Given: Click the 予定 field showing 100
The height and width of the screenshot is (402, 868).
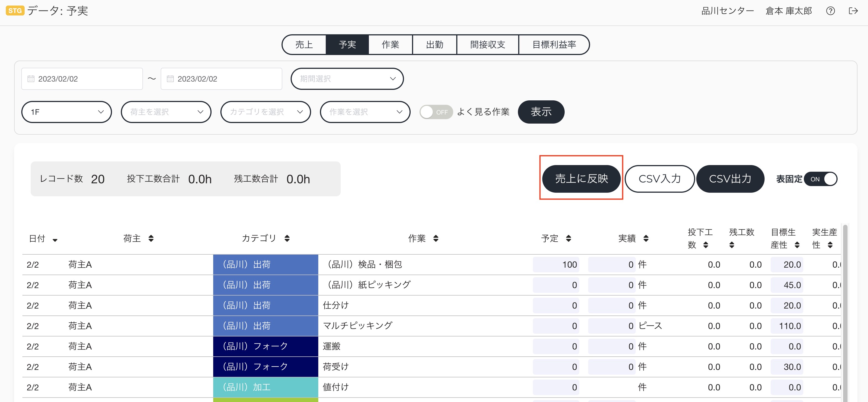Looking at the screenshot, I should (x=556, y=265).
